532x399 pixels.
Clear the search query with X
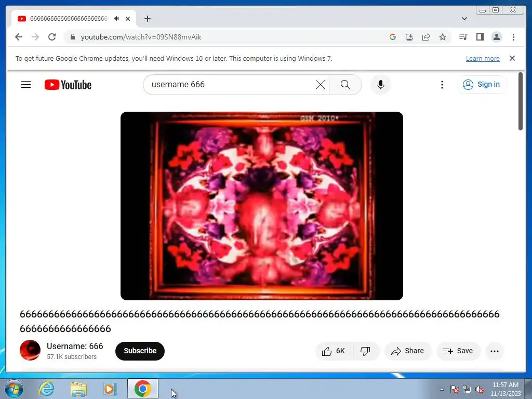321,85
